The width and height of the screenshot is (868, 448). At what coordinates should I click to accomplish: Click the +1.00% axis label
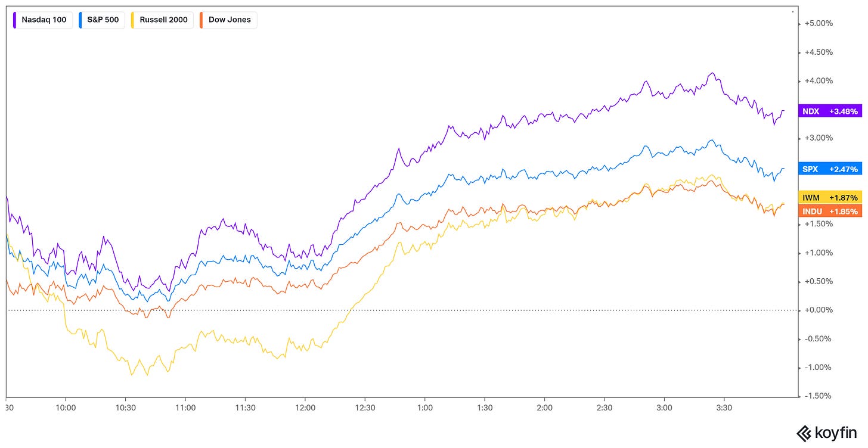click(818, 253)
